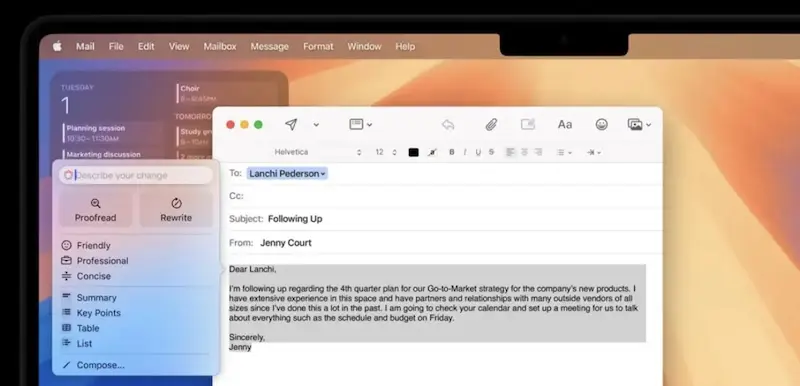The image size is (800, 386).
Task: Open the Format menu
Action: (x=318, y=46)
